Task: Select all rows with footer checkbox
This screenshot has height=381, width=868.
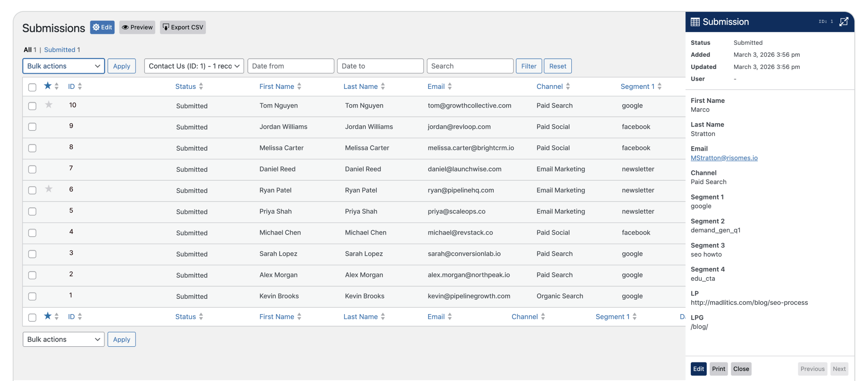Action: point(32,317)
